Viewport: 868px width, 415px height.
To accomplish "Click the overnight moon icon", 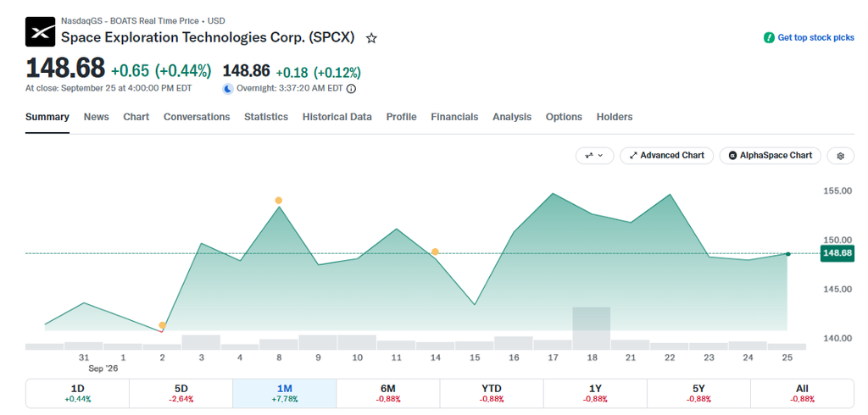I will [228, 89].
